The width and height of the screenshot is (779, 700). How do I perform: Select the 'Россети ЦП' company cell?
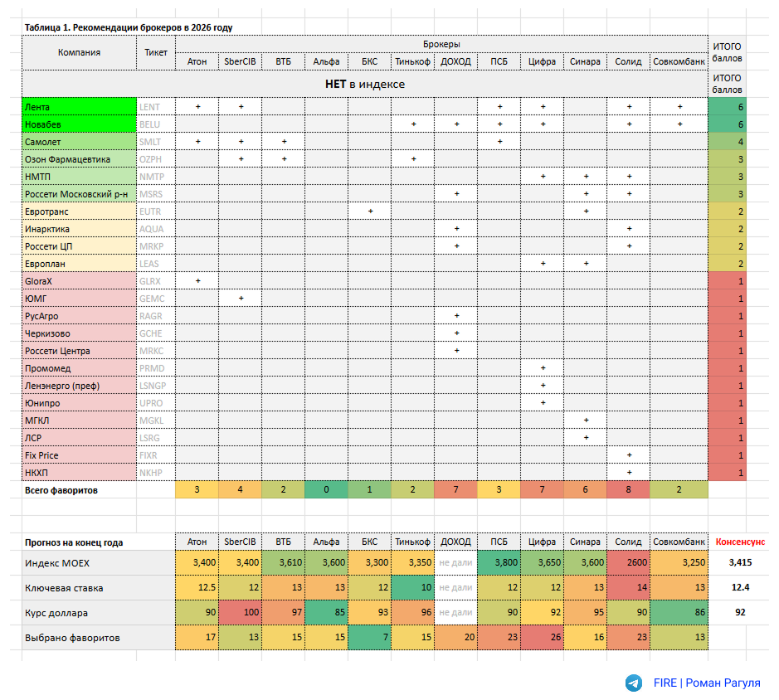pyautogui.click(x=79, y=246)
